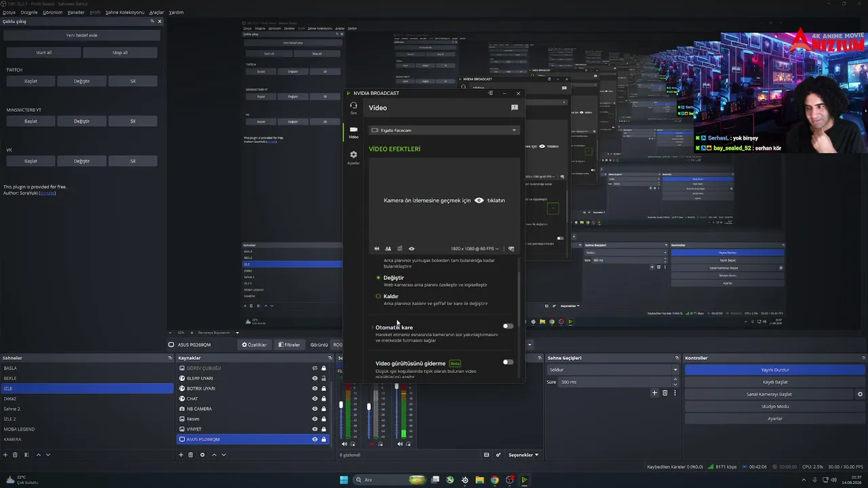The width and height of the screenshot is (868, 488).
Task: Hide the BOTRIX UYARI source
Action: tap(315, 388)
